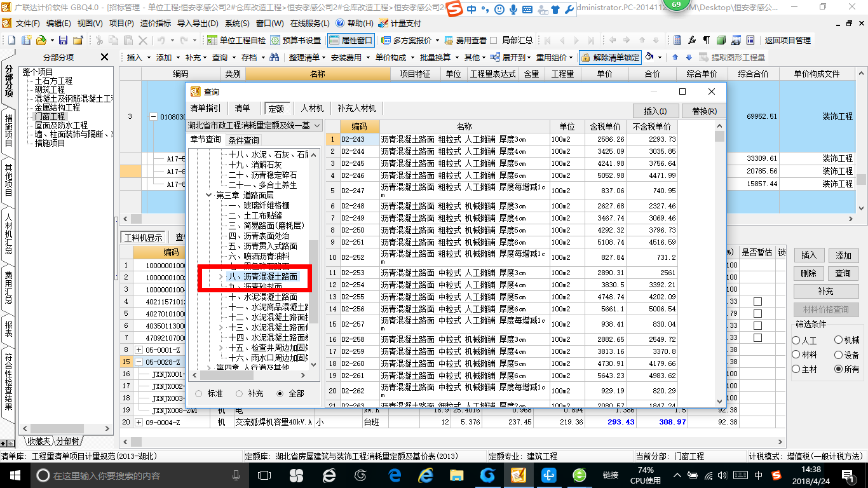This screenshot has width=868, height=488.
Task: Select the 标准 radio button in query dialog
Action: click(199, 394)
